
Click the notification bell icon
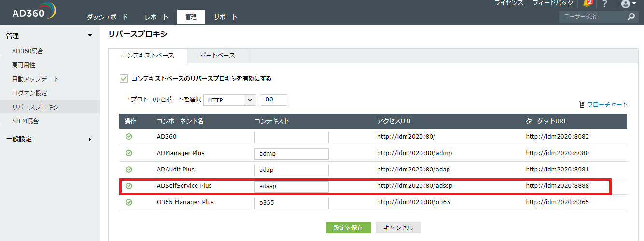pyautogui.click(x=588, y=4)
